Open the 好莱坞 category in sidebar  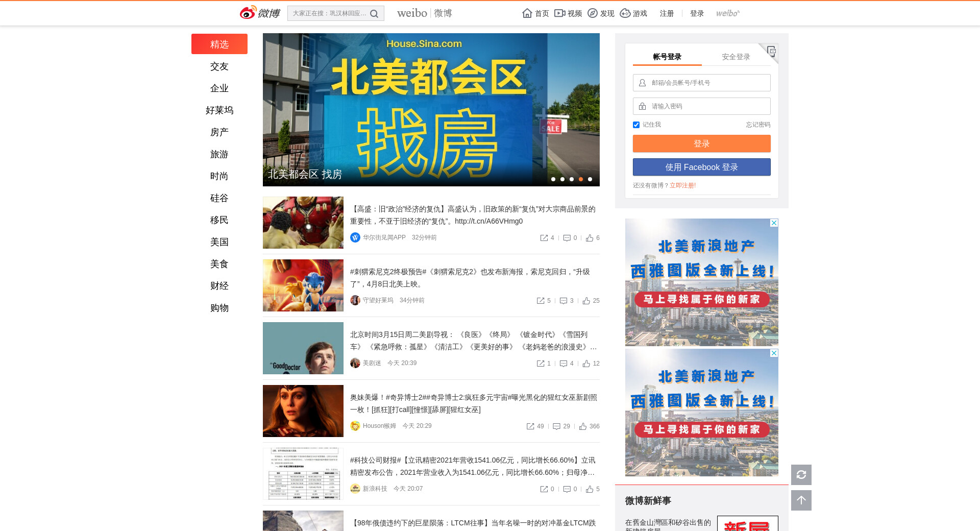(219, 110)
